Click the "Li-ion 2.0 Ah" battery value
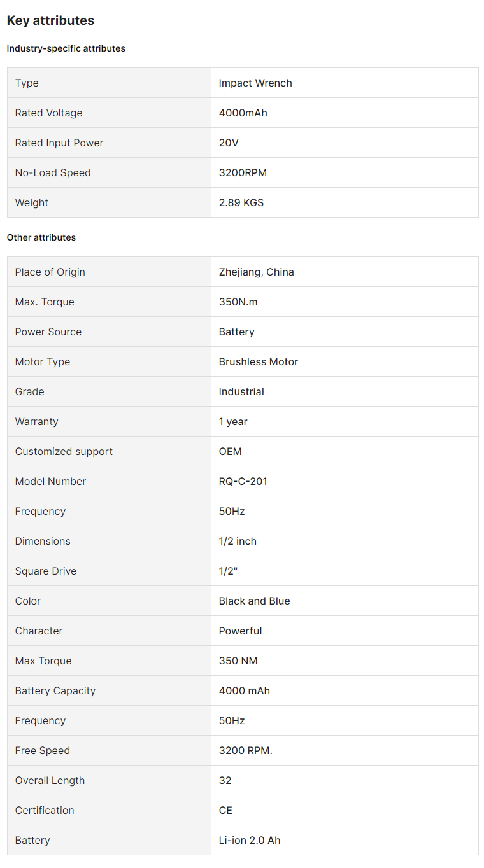 [250, 841]
